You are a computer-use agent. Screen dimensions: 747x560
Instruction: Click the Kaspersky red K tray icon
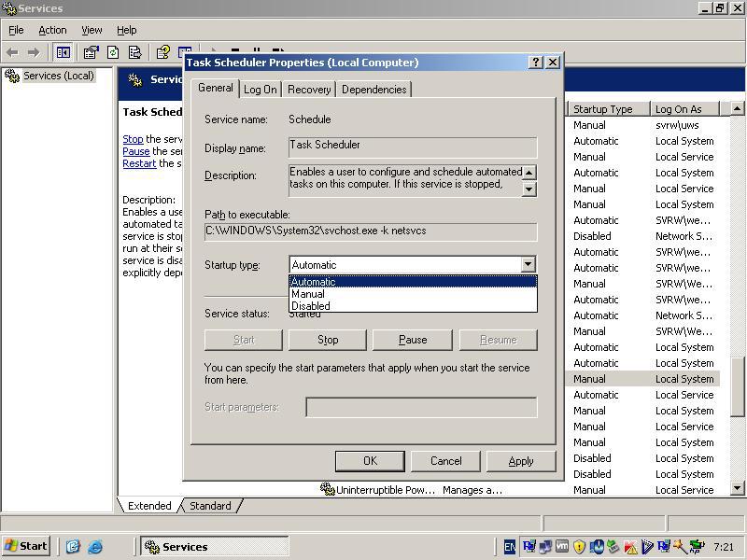coord(630,547)
